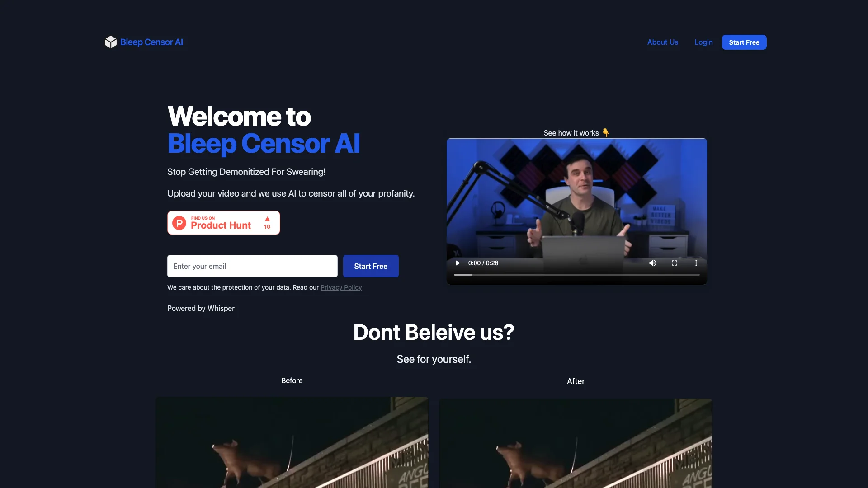This screenshot has height=488, width=868.
Task: Click the Privacy Policy link
Action: [x=341, y=288]
